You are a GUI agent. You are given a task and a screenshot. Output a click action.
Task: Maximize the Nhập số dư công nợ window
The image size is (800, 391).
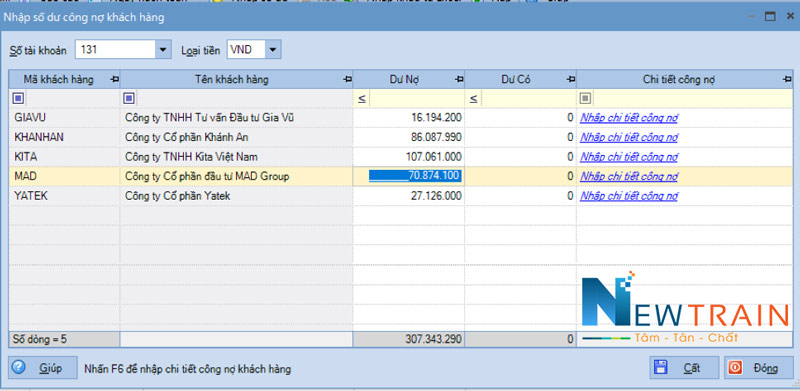pos(770,16)
